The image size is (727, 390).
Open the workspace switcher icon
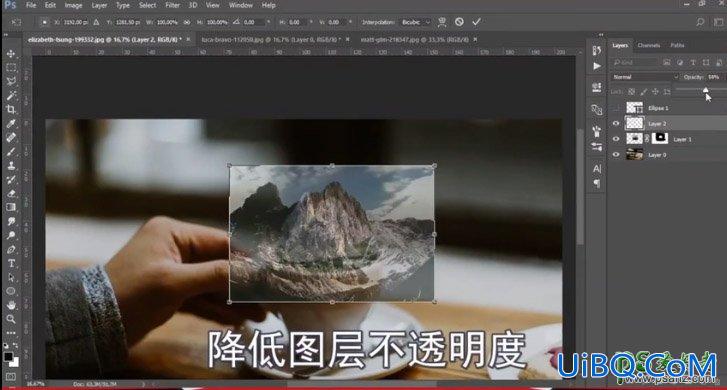point(718,22)
